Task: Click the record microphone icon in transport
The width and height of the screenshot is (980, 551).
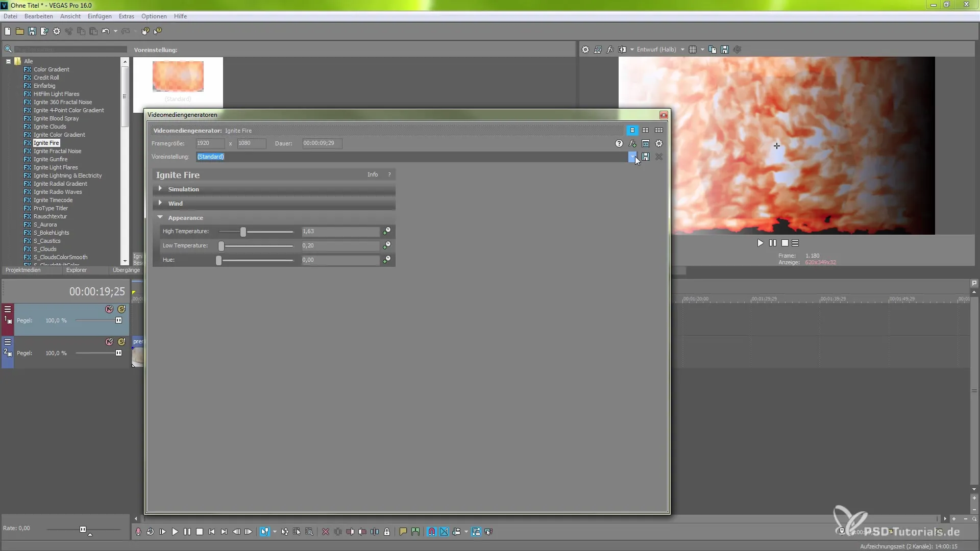Action: point(138,532)
